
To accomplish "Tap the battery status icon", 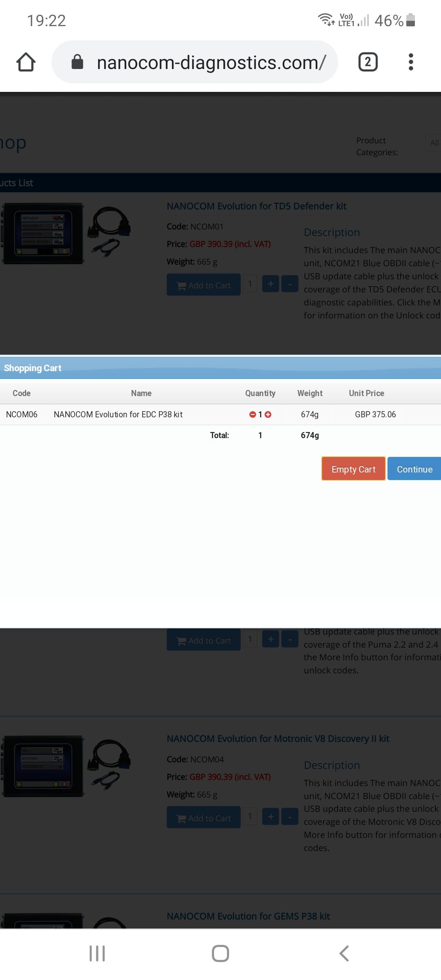I will pos(411,20).
